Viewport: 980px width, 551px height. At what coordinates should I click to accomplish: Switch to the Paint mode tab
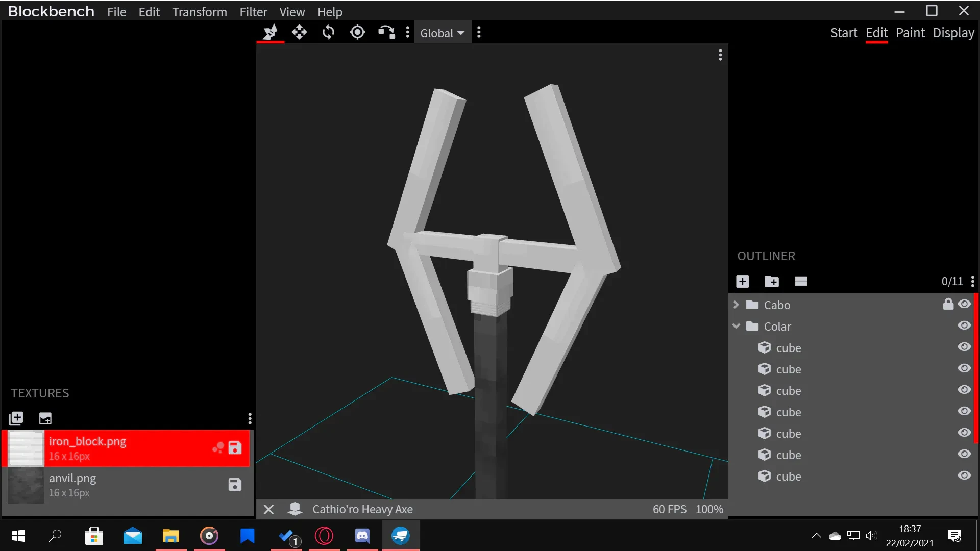pos(910,33)
